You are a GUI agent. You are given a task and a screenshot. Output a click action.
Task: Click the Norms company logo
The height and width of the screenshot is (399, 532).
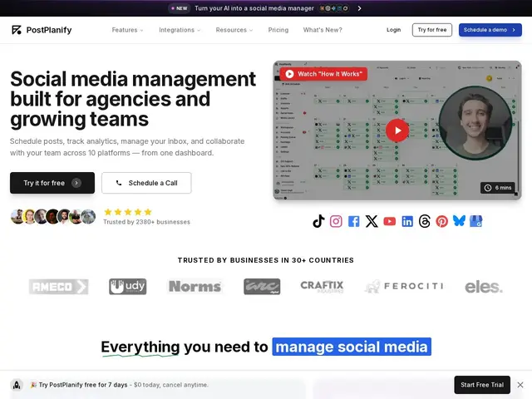tap(195, 287)
